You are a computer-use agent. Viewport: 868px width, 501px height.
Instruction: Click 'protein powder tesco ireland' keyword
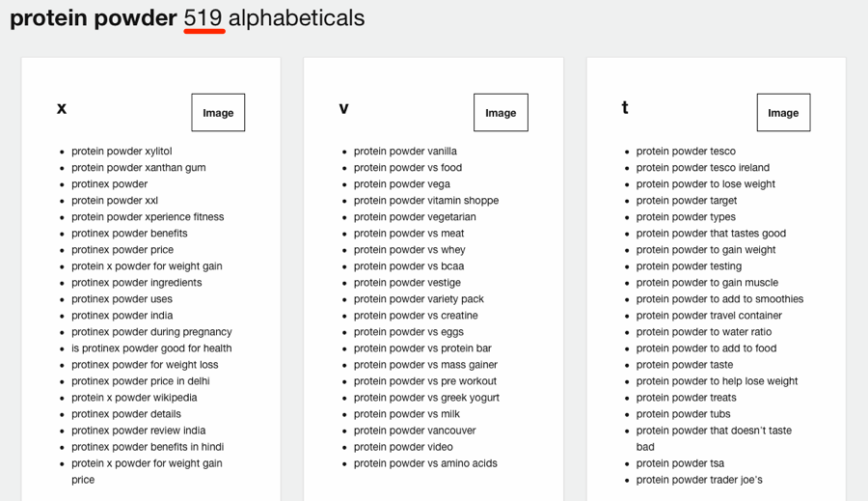(x=702, y=168)
